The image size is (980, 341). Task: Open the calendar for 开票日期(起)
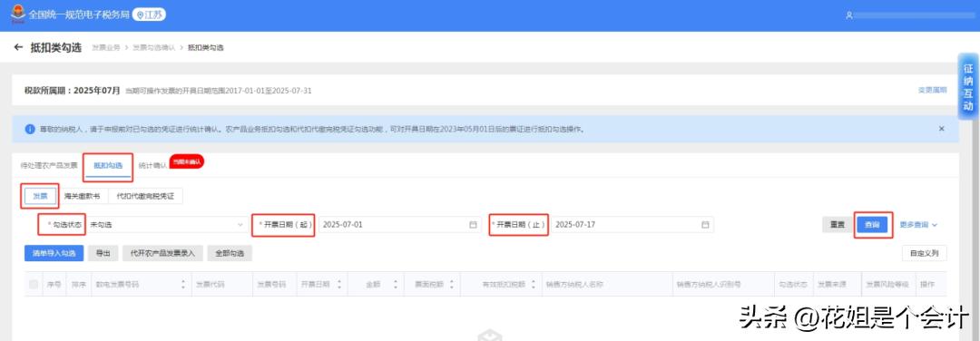point(473,225)
